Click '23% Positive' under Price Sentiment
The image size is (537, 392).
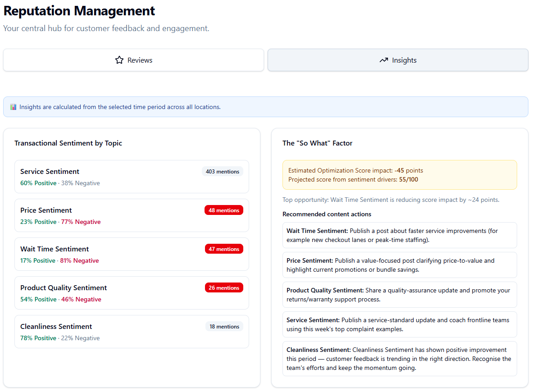point(38,222)
